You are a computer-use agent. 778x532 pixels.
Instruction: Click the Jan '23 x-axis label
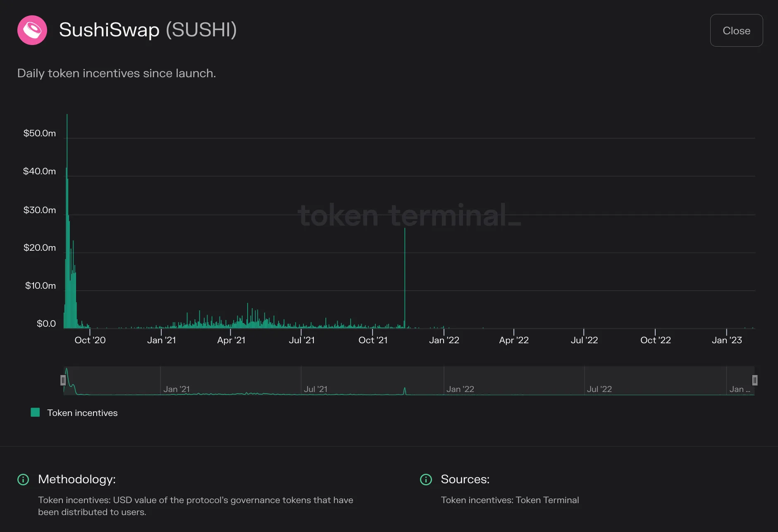(x=727, y=340)
